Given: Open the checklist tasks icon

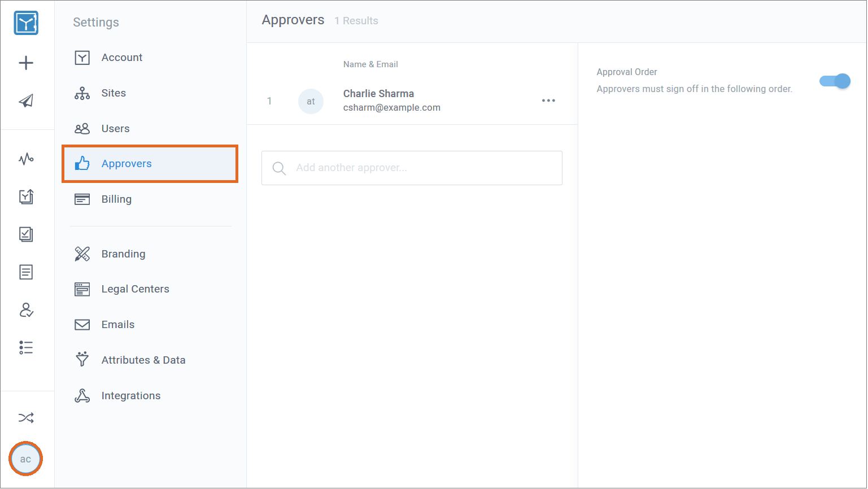Looking at the screenshot, I should pos(25,234).
